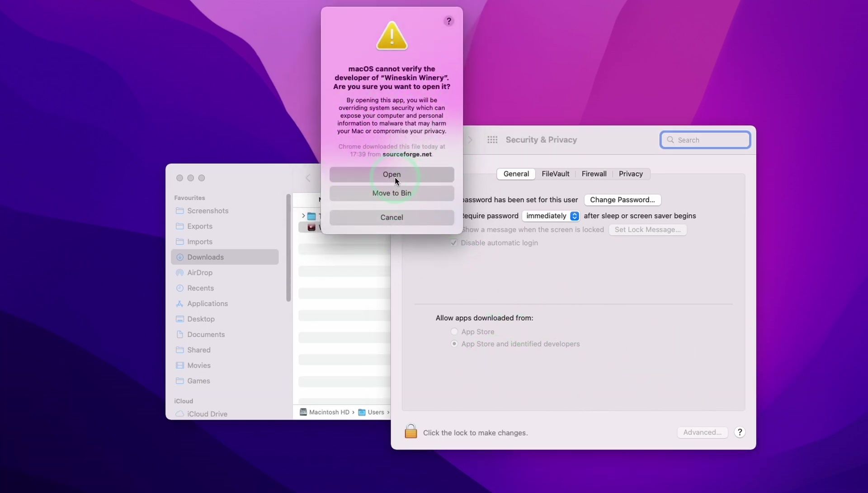The width and height of the screenshot is (868, 493).
Task: Switch to the Firewall tab
Action: point(594,174)
